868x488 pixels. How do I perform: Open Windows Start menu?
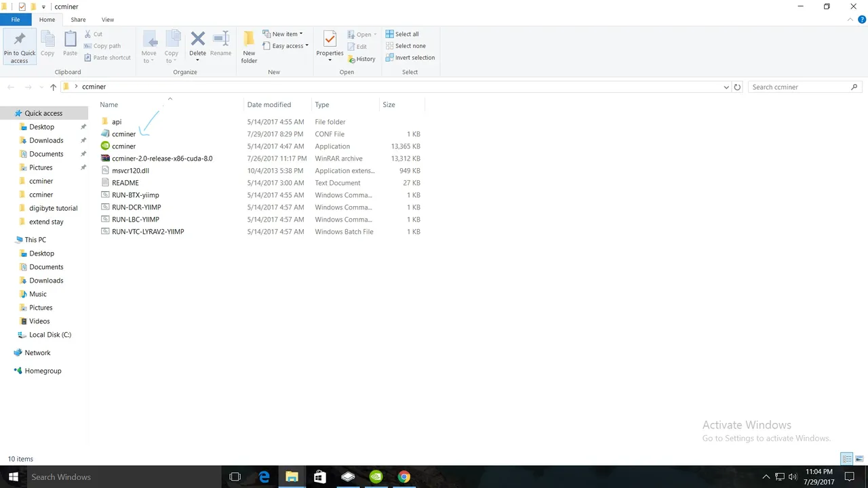(x=13, y=476)
